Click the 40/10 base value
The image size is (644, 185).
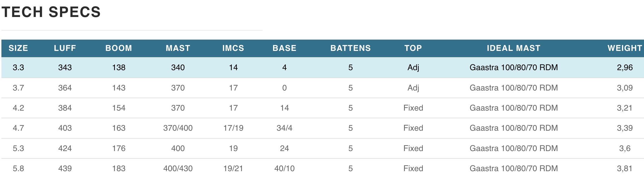click(284, 169)
